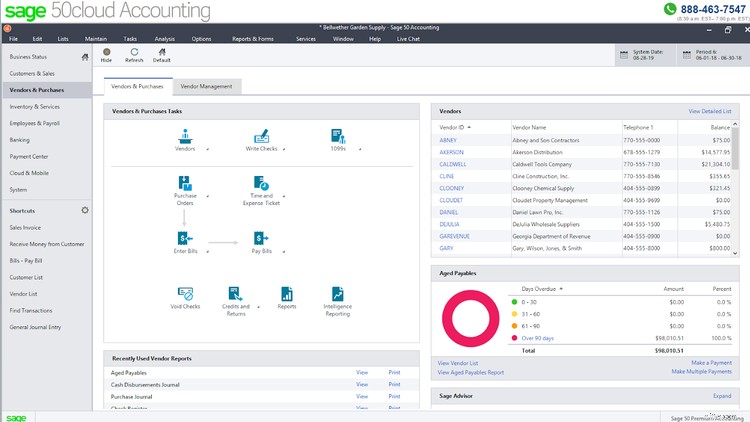Screen dimensions: 750x422
Task: Expand the Purchase Orders dropdown arrow
Action: [208, 196]
